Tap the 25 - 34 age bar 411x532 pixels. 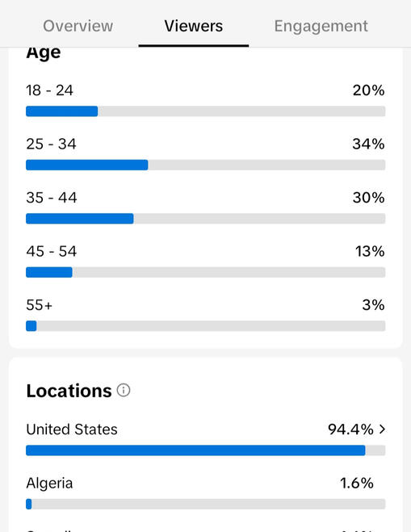point(206,165)
